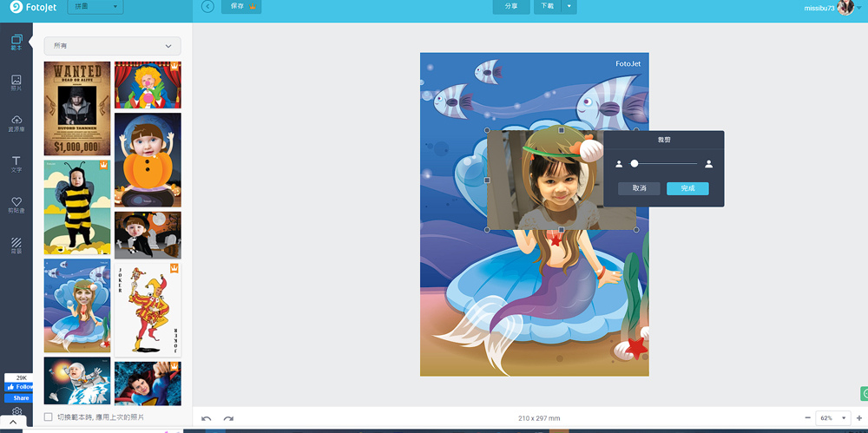Screen dimensions: 868x433
Task: Click the bottom center crop handle
Action: pyautogui.click(x=562, y=230)
